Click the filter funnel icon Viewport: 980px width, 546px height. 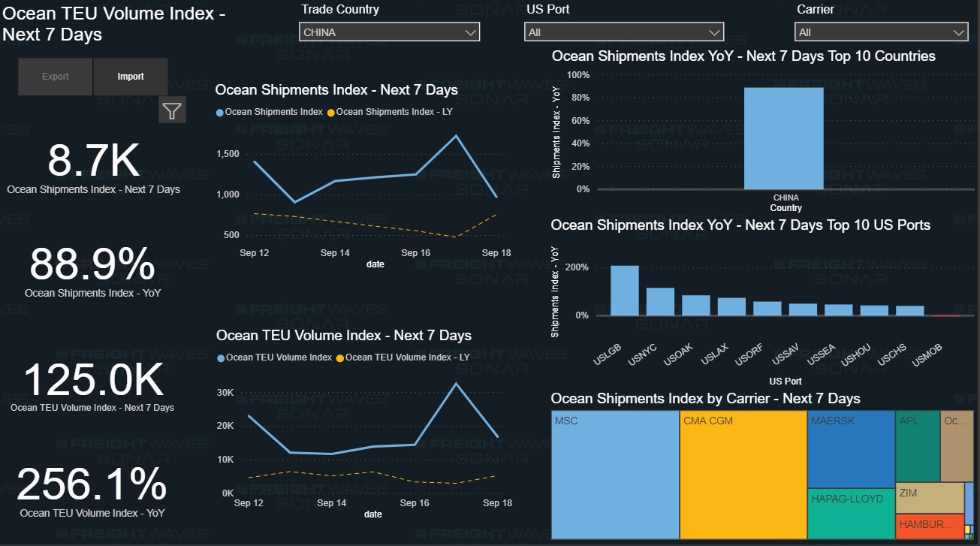click(172, 111)
